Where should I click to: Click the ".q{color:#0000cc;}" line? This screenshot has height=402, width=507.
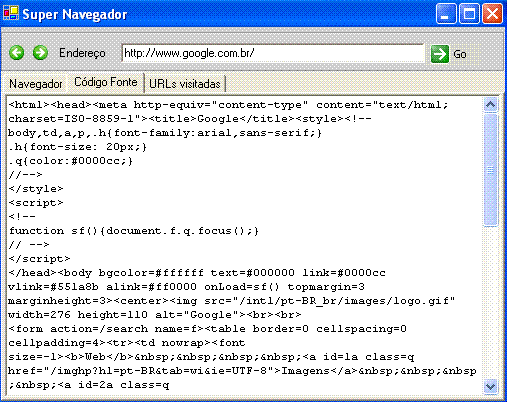tap(71, 161)
